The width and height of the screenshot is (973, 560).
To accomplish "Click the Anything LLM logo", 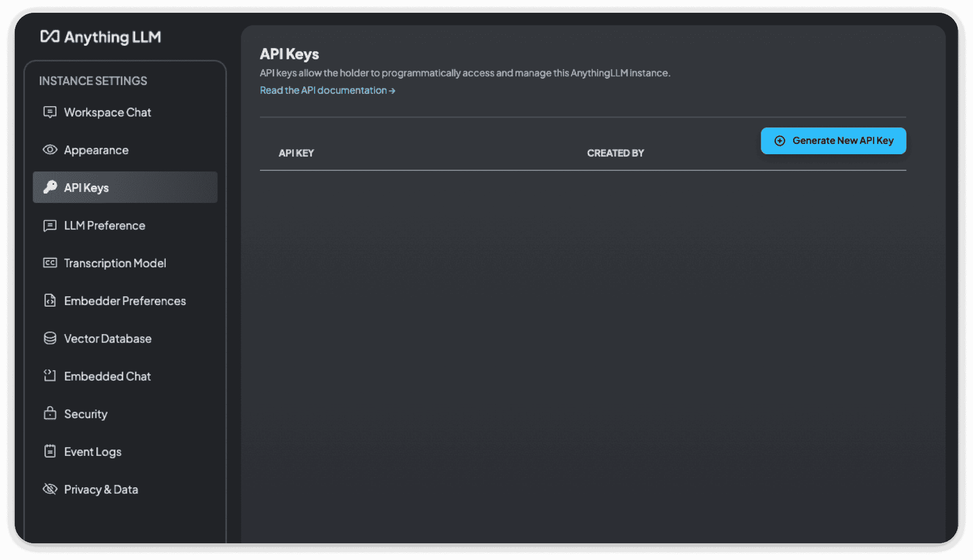I will click(x=100, y=37).
